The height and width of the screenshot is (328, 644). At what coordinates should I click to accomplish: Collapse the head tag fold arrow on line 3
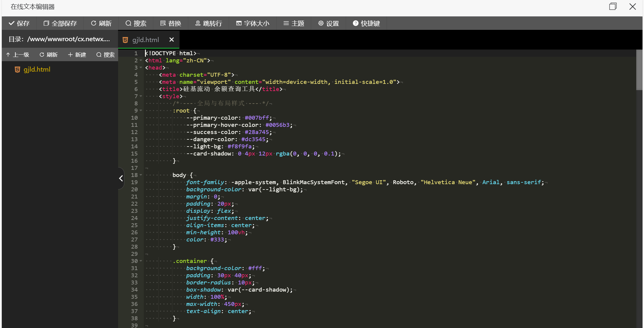[x=140, y=68]
